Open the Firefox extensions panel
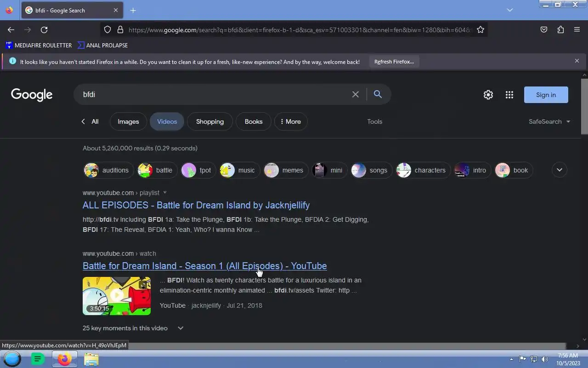The image size is (588, 368). click(560, 29)
